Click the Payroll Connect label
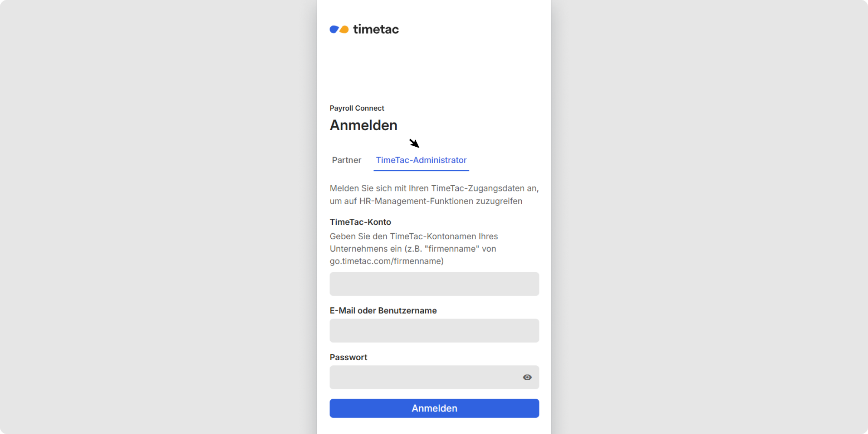The width and height of the screenshot is (868, 434). pos(357,108)
